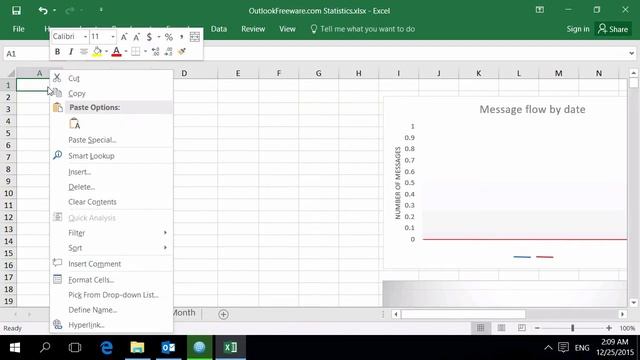Open the Fill Color dropdown arrow
Viewport: 640px width, 360px height.
[106, 52]
